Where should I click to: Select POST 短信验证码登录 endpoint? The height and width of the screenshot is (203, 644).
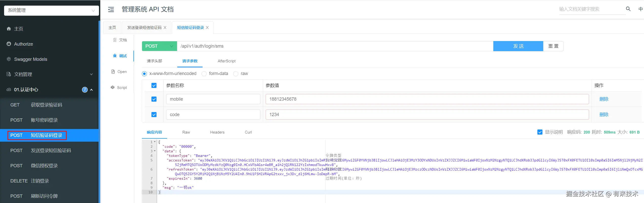tap(49, 135)
